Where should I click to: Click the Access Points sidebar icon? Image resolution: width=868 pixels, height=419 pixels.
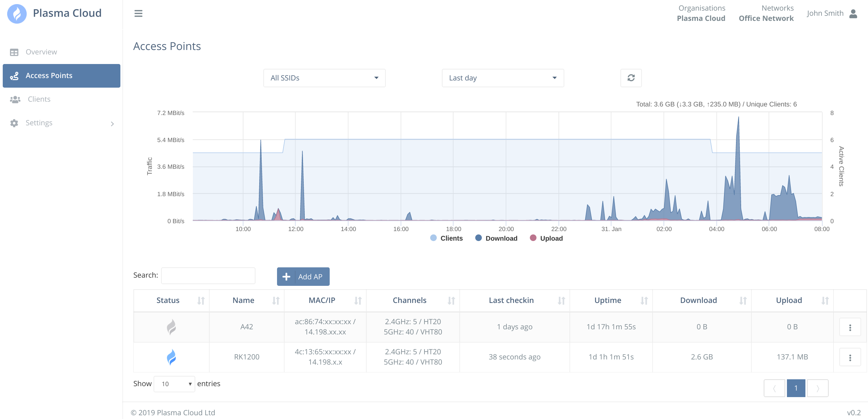click(14, 76)
